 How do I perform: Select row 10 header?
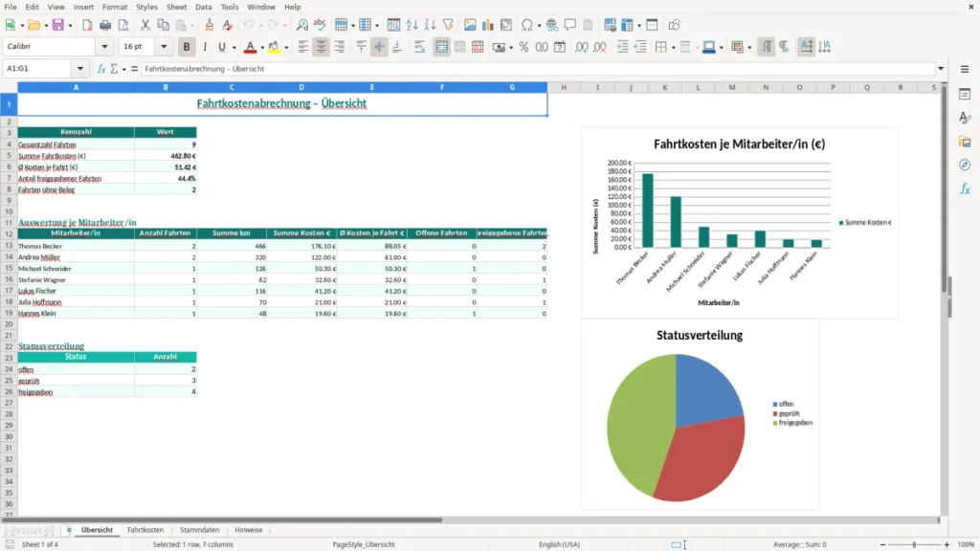click(x=9, y=211)
